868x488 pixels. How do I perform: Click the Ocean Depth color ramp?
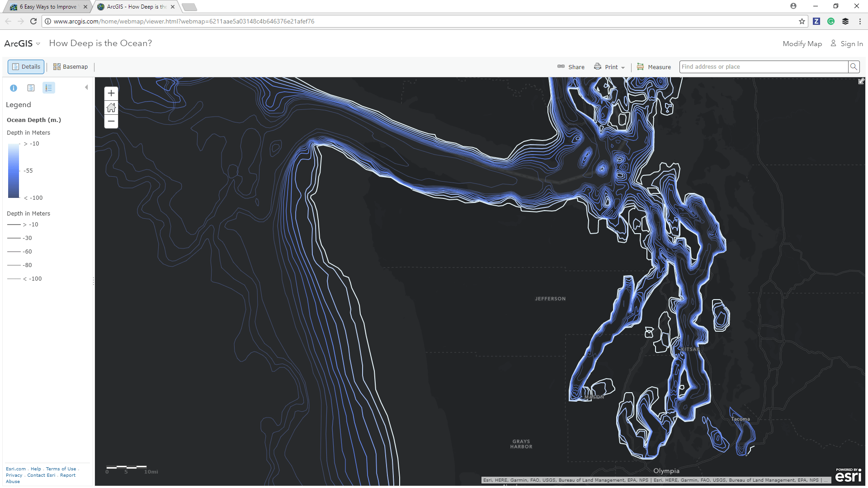point(14,170)
